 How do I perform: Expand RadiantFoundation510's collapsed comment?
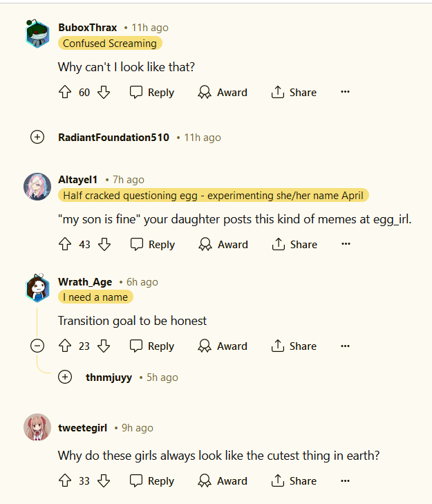37,138
